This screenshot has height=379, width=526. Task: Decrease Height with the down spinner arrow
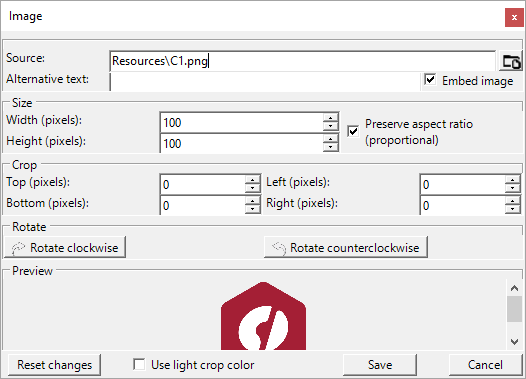point(330,147)
